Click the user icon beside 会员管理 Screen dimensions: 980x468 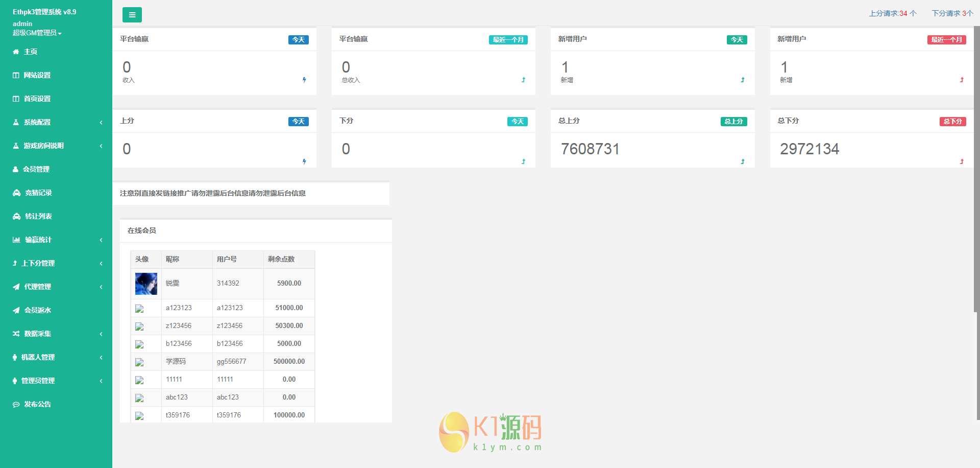[x=16, y=169]
